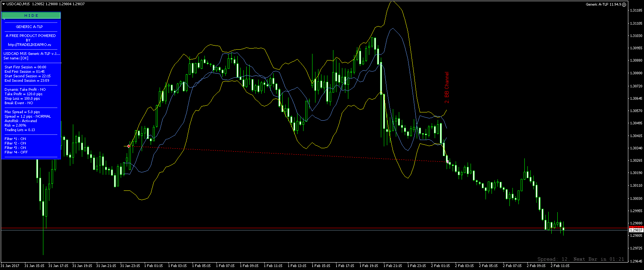Viewport: 644px width, 270px height.
Task: Click the Filter #2 - ON line
Action: click(x=15, y=143)
